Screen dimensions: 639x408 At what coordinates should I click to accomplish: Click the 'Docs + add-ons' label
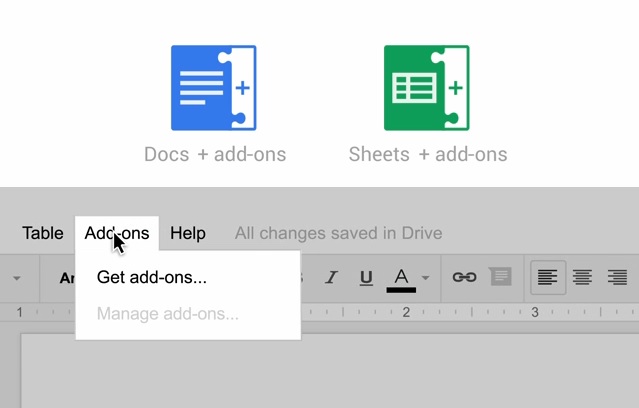[215, 155]
